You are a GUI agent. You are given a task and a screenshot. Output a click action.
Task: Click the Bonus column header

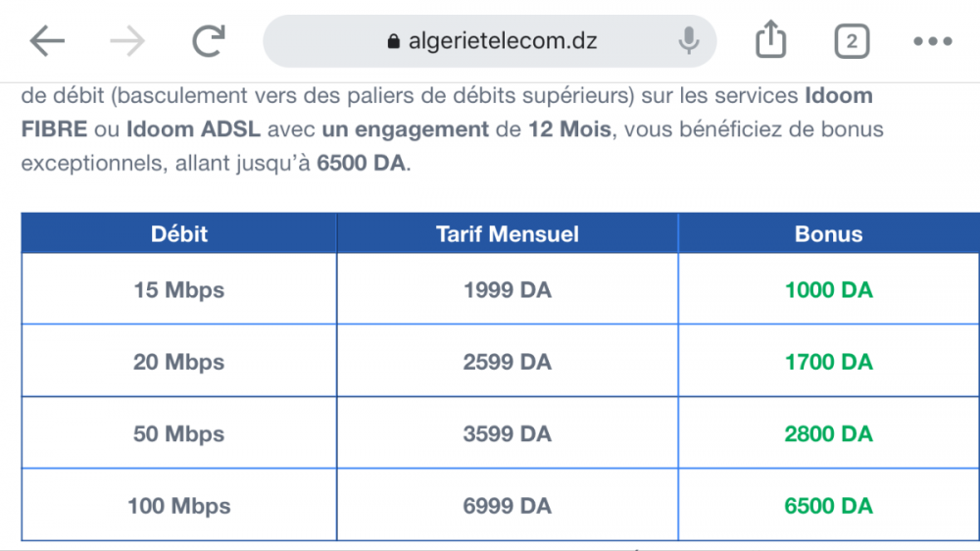coord(828,234)
